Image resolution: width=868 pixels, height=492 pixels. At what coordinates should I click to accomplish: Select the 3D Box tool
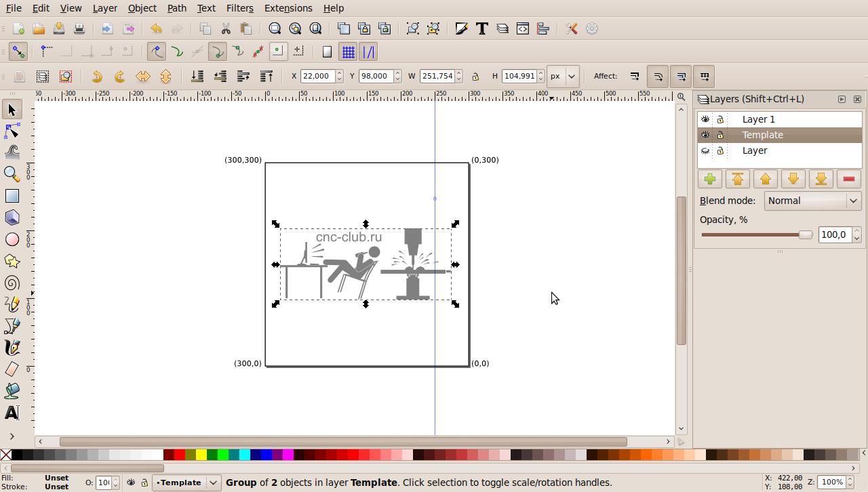[12, 218]
